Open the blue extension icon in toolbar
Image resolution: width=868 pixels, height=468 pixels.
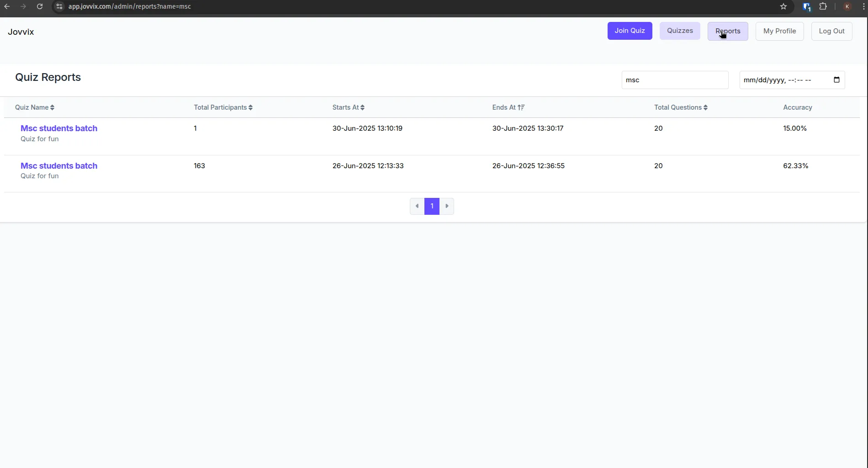(807, 6)
